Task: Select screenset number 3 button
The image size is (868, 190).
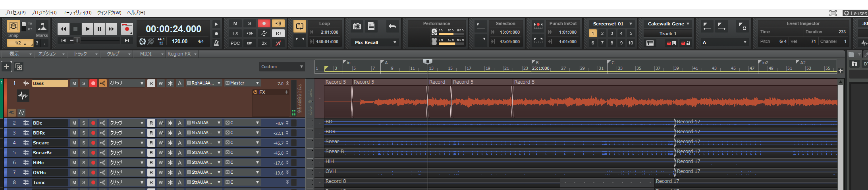Action: [x=612, y=33]
